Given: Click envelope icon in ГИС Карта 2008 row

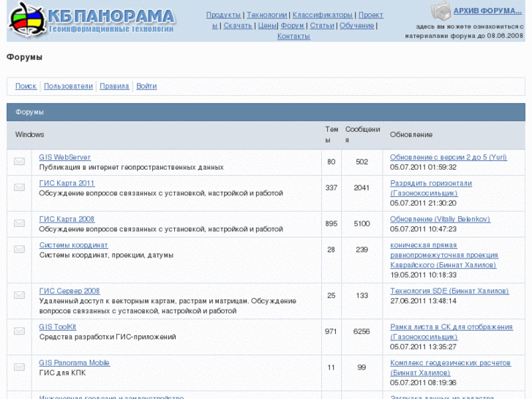Looking at the screenshot, I should (x=19, y=223).
